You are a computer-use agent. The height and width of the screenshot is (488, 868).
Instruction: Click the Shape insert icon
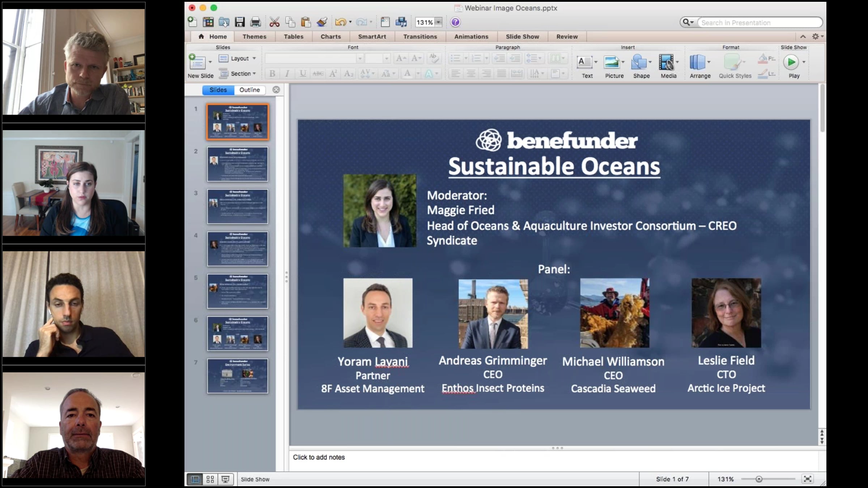639,63
